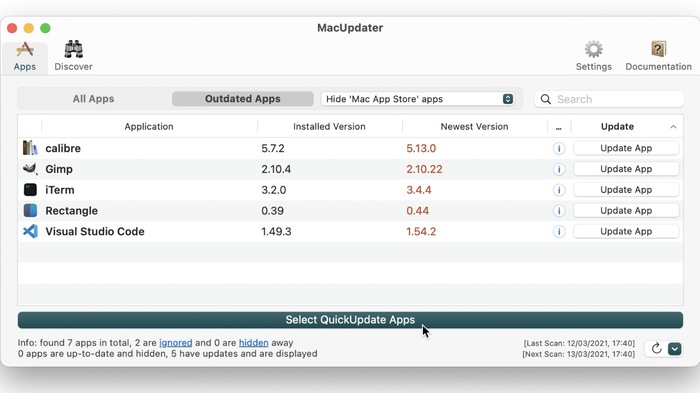Open the scan options dropdown arrow
Image resolution: width=700 pixels, height=393 pixels.
pyautogui.click(x=675, y=348)
